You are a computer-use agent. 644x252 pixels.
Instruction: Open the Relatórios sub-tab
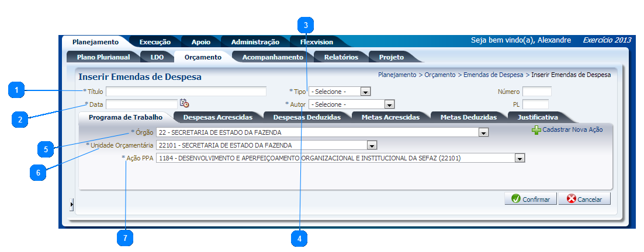point(341,57)
